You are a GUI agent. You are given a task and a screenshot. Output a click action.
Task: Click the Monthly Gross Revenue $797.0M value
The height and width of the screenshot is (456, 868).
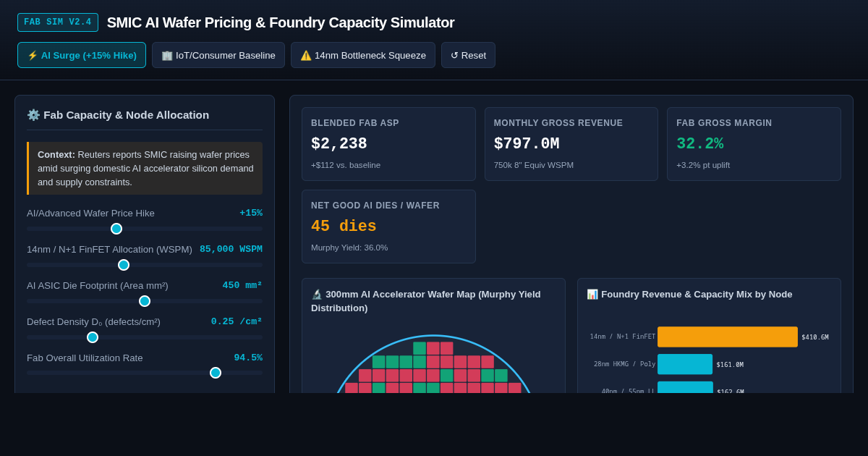click(x=527, y=144)
